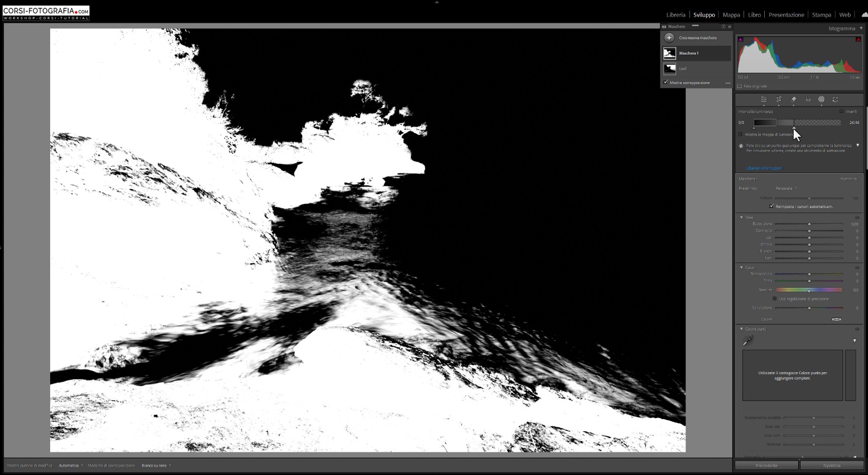
Task: Enable the Inverti checkbox
Action: pos(841,112)
